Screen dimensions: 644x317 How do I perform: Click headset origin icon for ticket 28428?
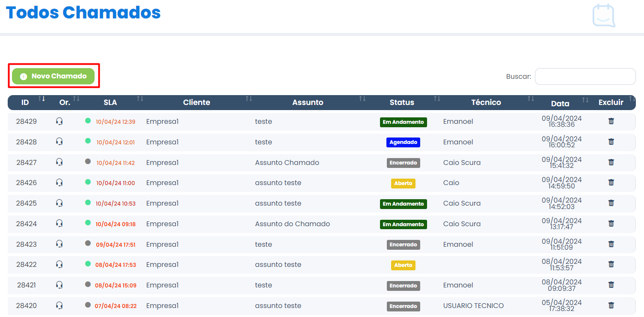point(59,142)
